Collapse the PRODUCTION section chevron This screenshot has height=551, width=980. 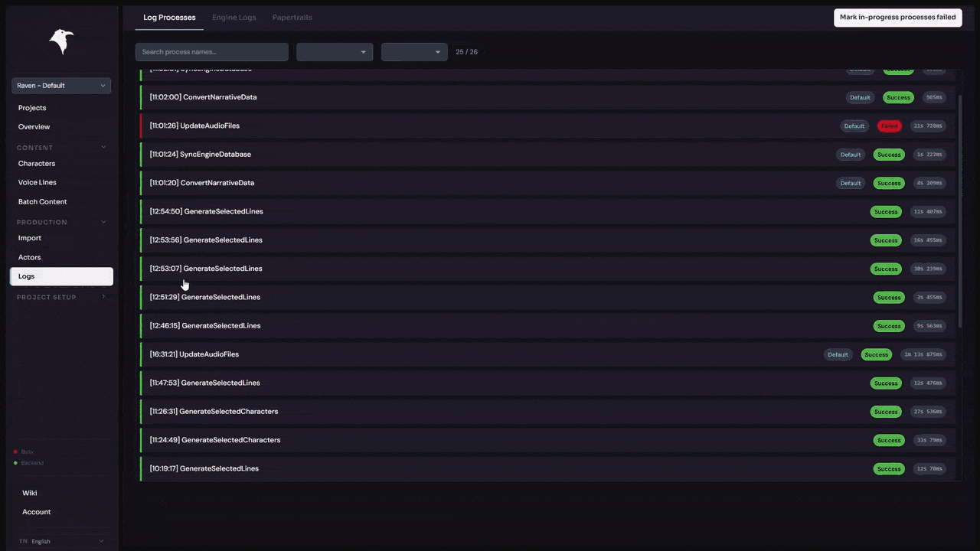coord(103,222)
